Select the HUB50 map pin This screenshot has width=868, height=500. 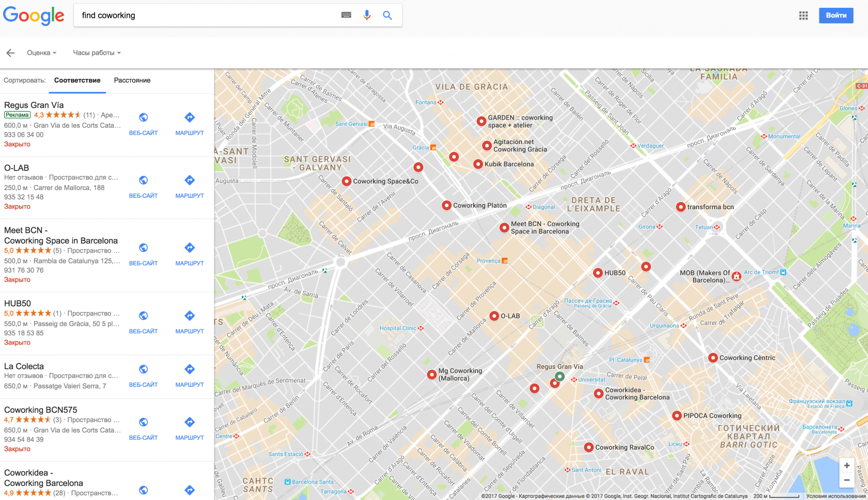pyautogui.click(x=598, y=273)
